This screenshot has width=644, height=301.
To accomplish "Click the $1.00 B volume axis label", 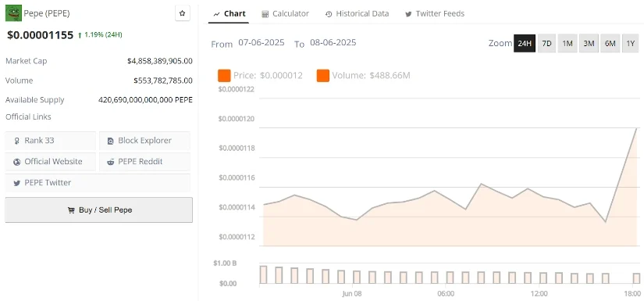I will point(225,263).
